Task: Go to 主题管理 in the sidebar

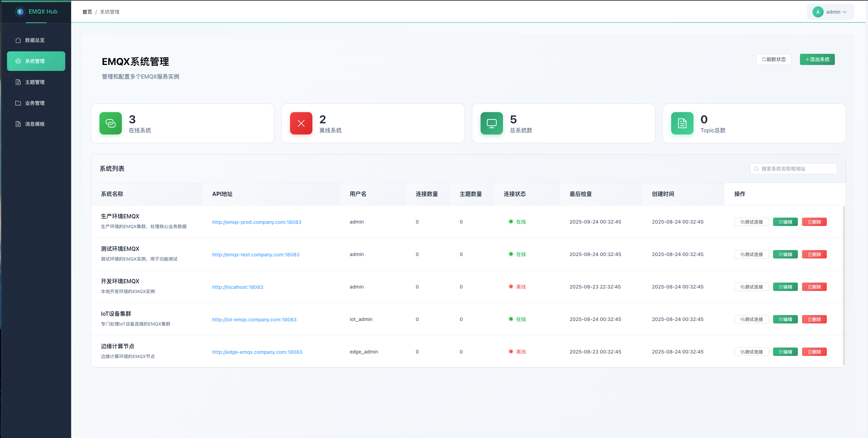Action: (35, 82)
